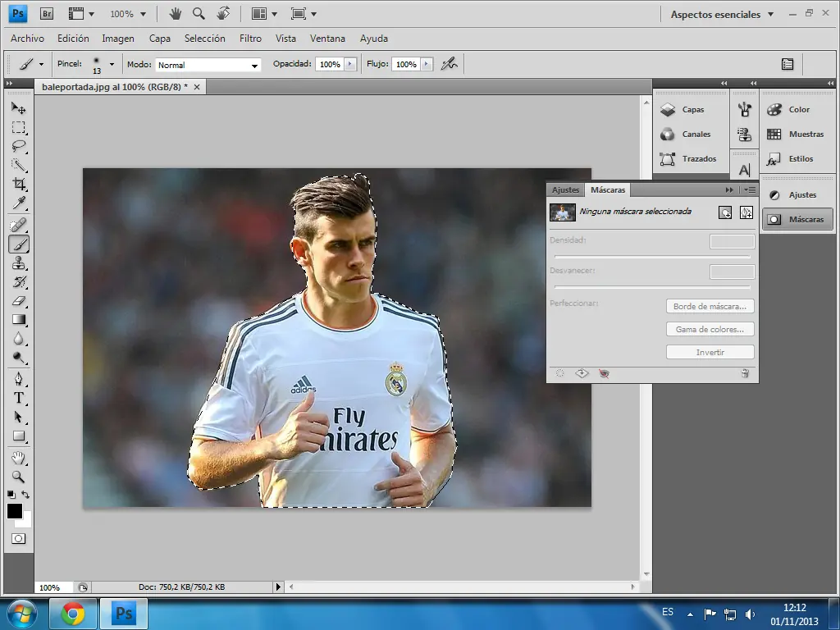Open the Máscaras panel options menu
Image resolution: width=840 pixels, height=630 pixels.
click(x=750, y=189)
